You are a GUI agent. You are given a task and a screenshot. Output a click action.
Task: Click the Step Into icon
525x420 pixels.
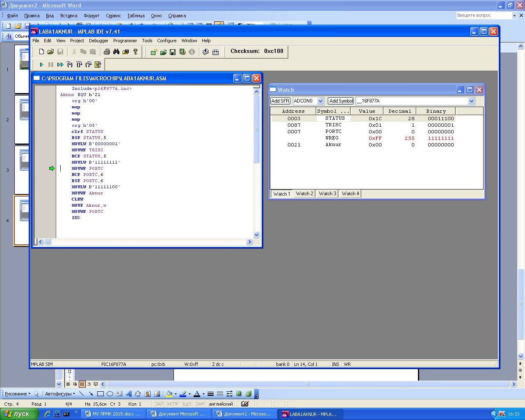coord(70,65)
